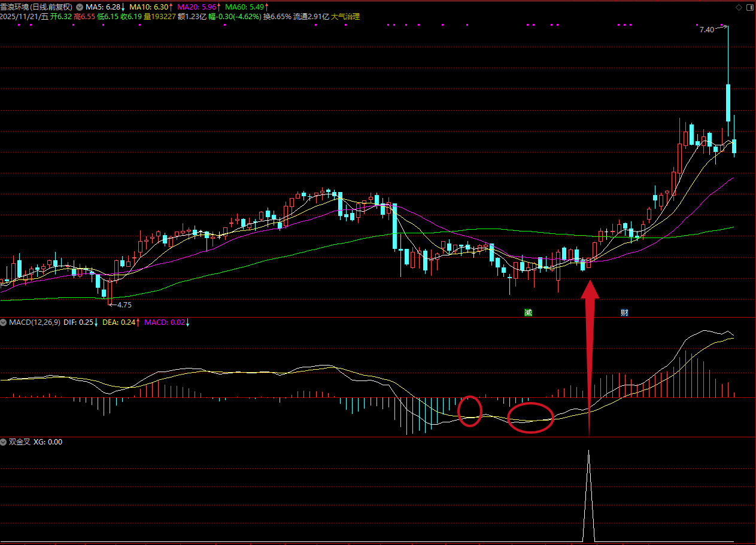Screen dimensions: 756x545
Task: Open the 双金叉 indicator dropdown arrow
Action: coord(4,442)
